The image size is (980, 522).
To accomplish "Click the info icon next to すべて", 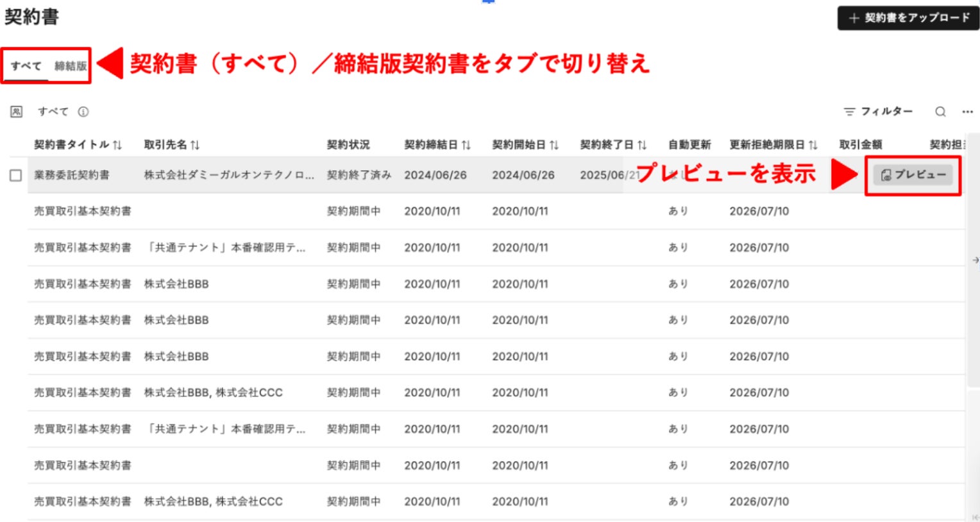I will (83, 112).
